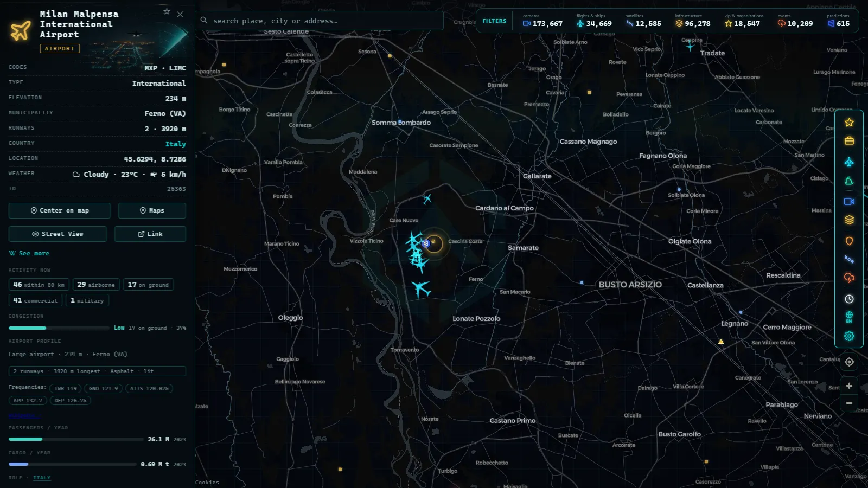This screenshot has width=868, height=488.
Task: Open the layers stack icon in right toolbar
Action: pyautogui.click(x=849, y=220)
